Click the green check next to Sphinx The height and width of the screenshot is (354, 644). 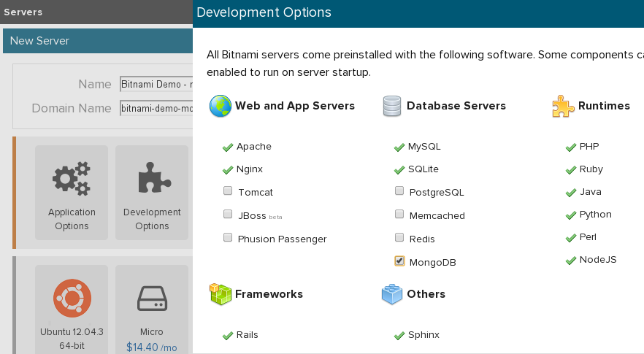[399, 336]
